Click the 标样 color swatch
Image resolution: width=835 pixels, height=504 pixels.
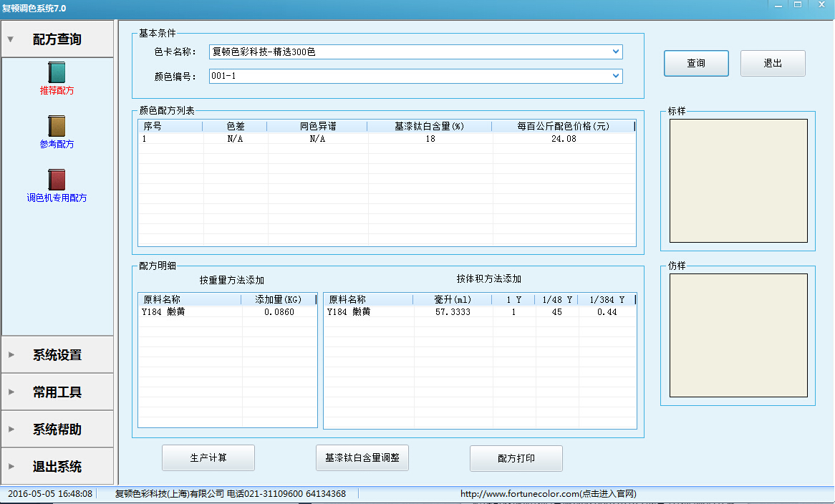pos(738,180)
